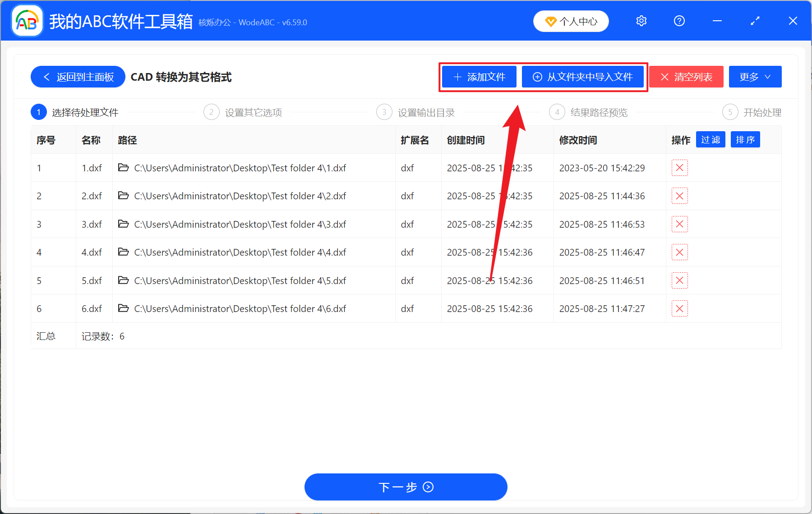The height and width of the screenshot is (514, 812).
Task: Click the help question-mark icon
Action: 679,21
